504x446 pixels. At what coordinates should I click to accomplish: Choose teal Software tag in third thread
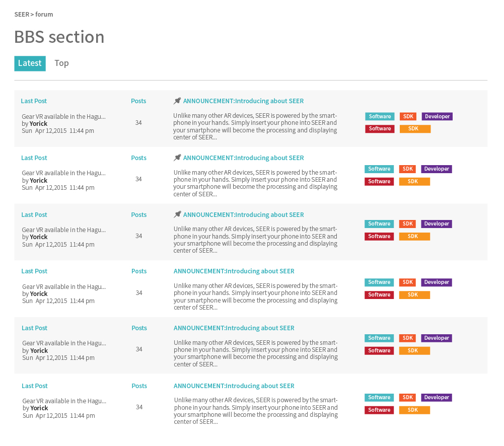pyautogui.click(x=379, y=224)
